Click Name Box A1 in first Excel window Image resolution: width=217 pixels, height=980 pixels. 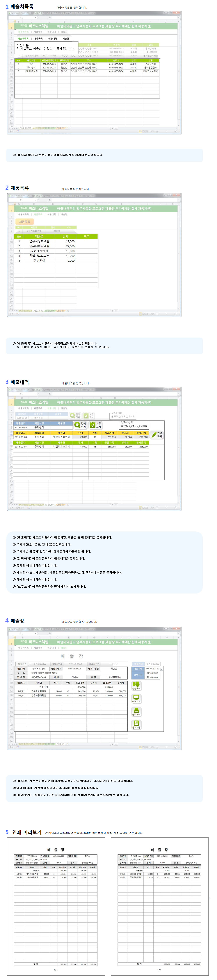point(21,18)
